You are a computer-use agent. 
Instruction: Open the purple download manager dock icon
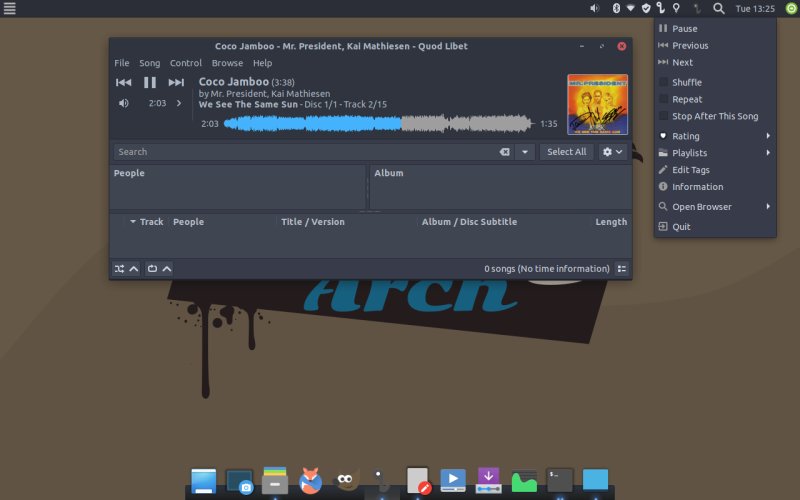[x=488, y=481]
